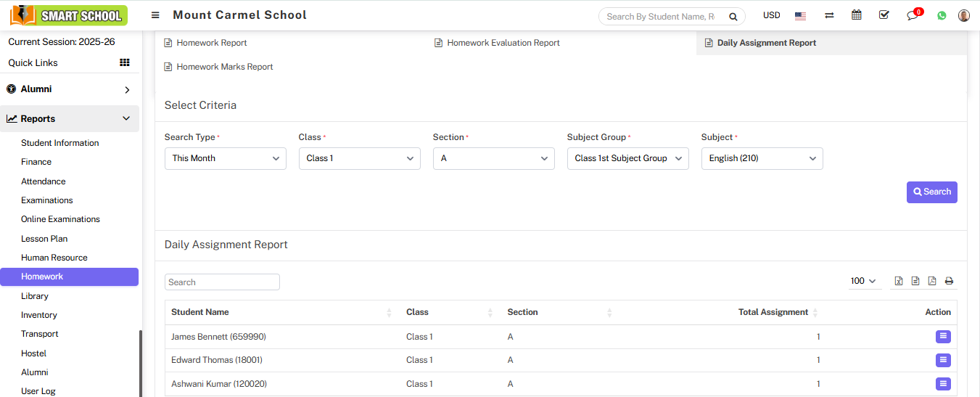Export the report as CSV

915,282
